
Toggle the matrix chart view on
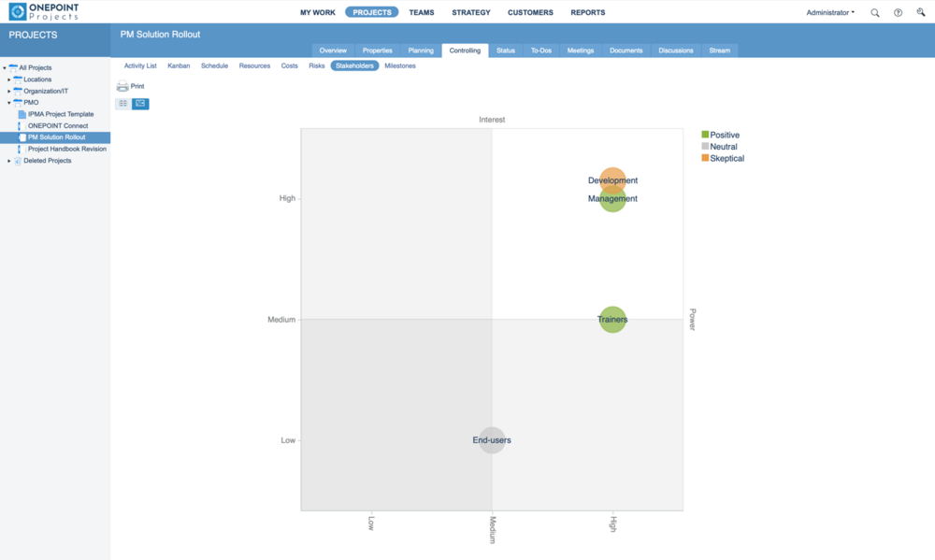(138, 103)
